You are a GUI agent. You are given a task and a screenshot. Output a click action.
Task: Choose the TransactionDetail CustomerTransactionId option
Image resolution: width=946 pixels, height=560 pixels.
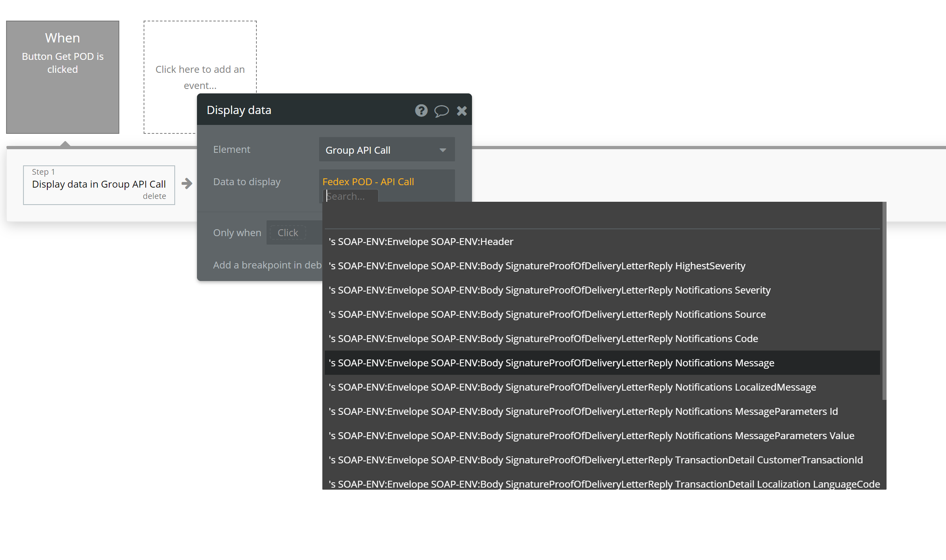pos(595,460)
